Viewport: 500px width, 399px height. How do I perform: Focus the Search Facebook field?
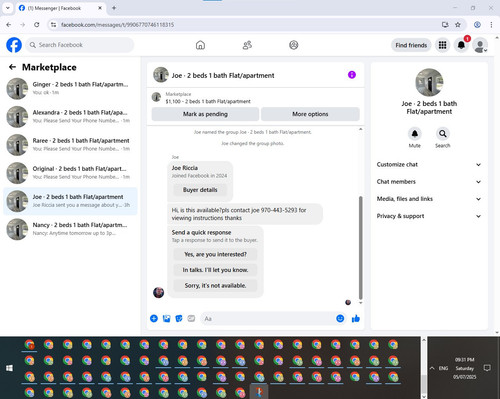pos(80,45)
